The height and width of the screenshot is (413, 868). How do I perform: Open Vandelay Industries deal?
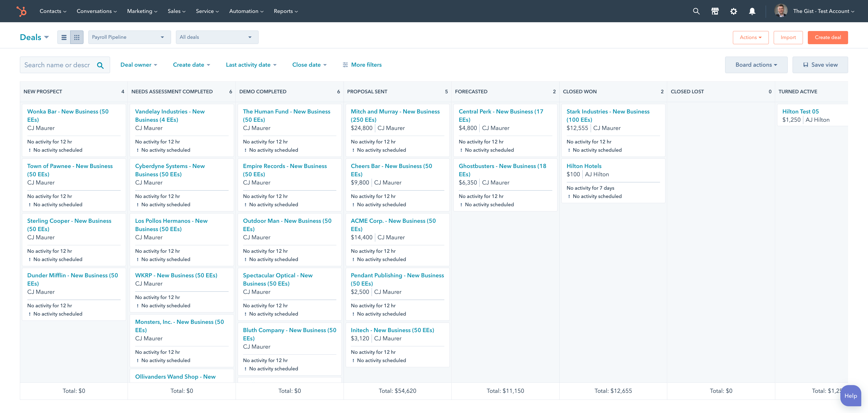(x=170, y=115)
